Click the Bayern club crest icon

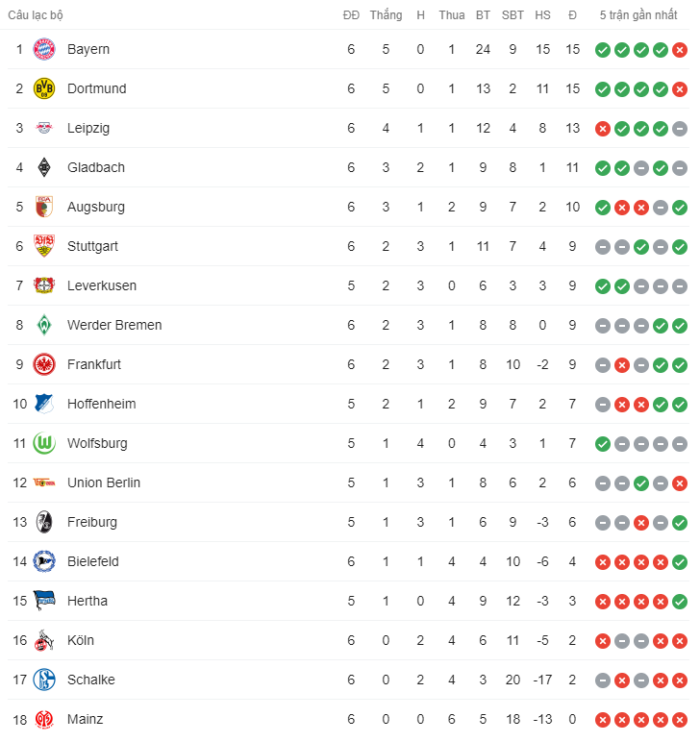pos(44,50)
